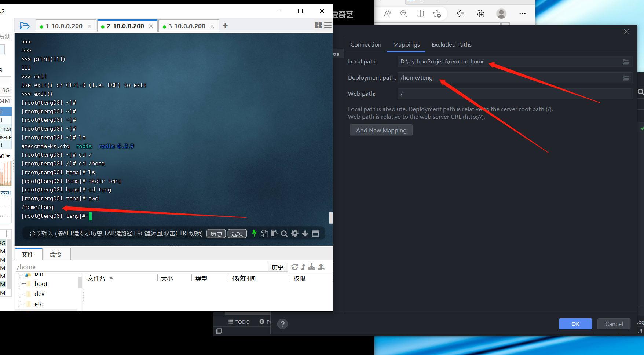This screenshot has width=644, height=355.
Task: Close terminal tab 2 10.0.0.200
Action: [151, 26]
